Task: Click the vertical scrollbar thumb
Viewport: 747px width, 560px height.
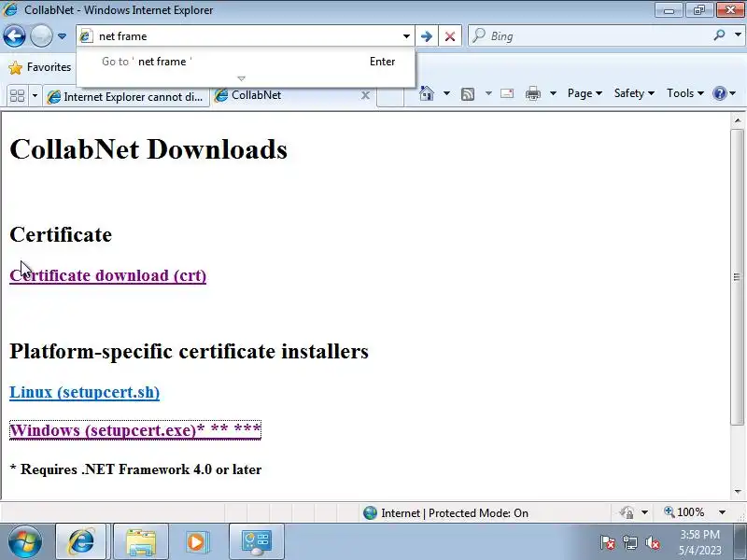Action: [738, 276]
